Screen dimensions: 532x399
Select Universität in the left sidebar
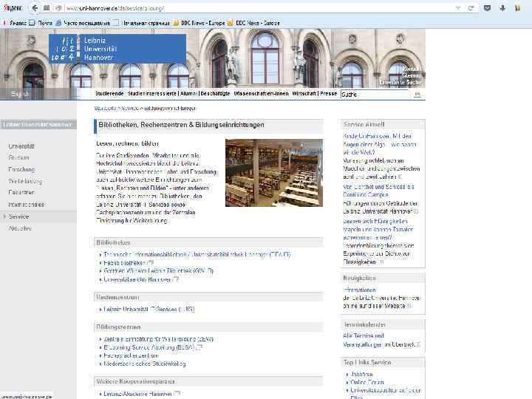(21, 146)
